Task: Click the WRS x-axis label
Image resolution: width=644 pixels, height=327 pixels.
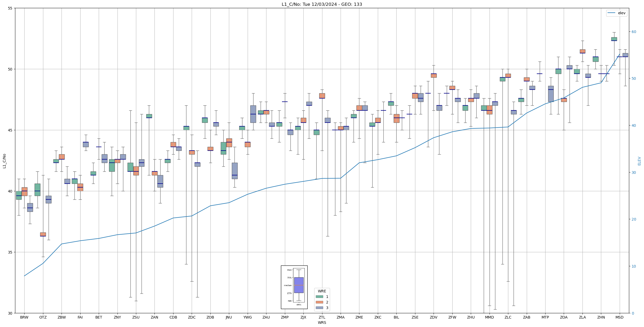Action: point(322,323)
